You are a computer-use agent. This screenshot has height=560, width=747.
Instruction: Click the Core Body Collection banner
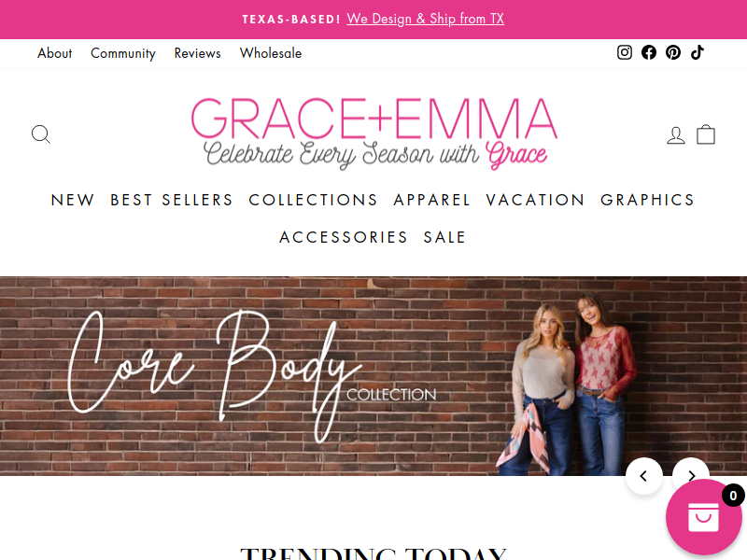373,376
